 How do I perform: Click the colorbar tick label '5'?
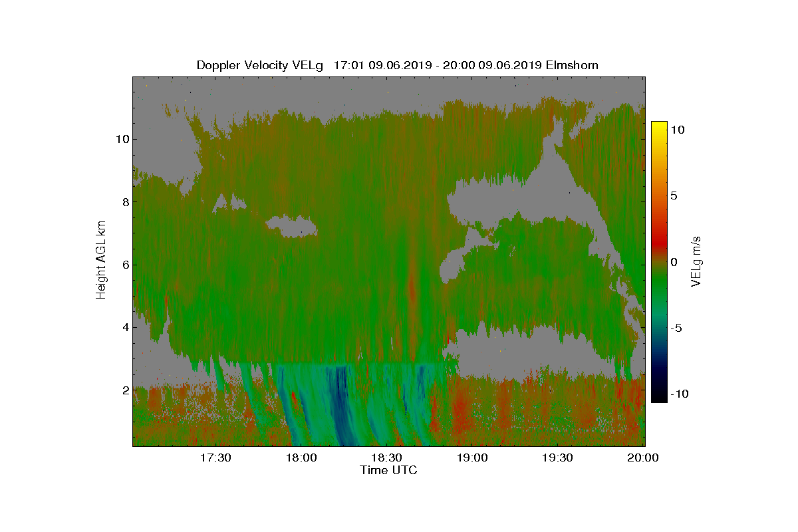[674, 196]
